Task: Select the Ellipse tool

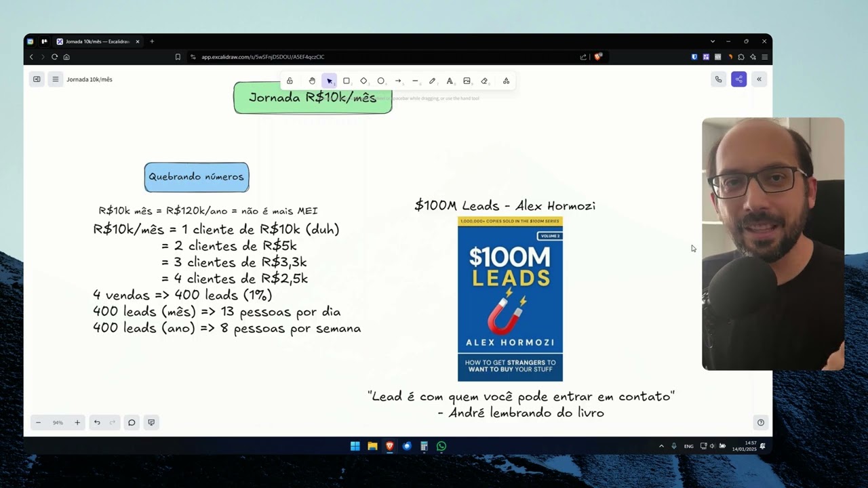Action: [381, 81]
